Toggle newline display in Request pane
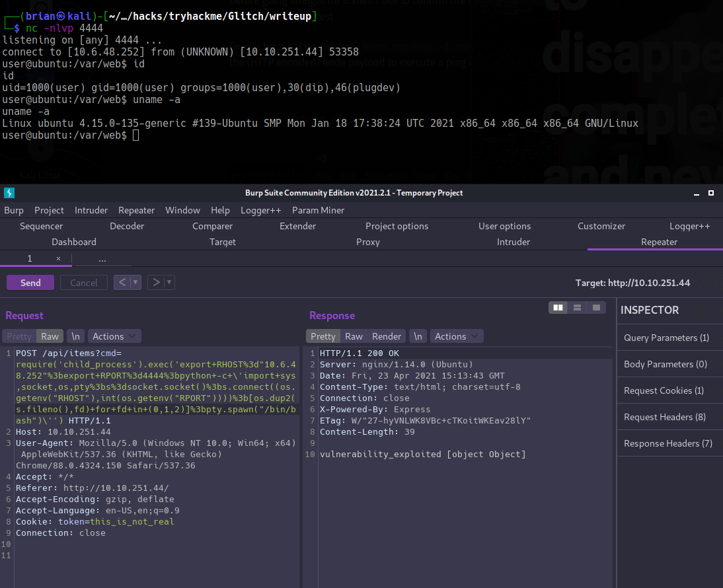 tap(75, 336)
